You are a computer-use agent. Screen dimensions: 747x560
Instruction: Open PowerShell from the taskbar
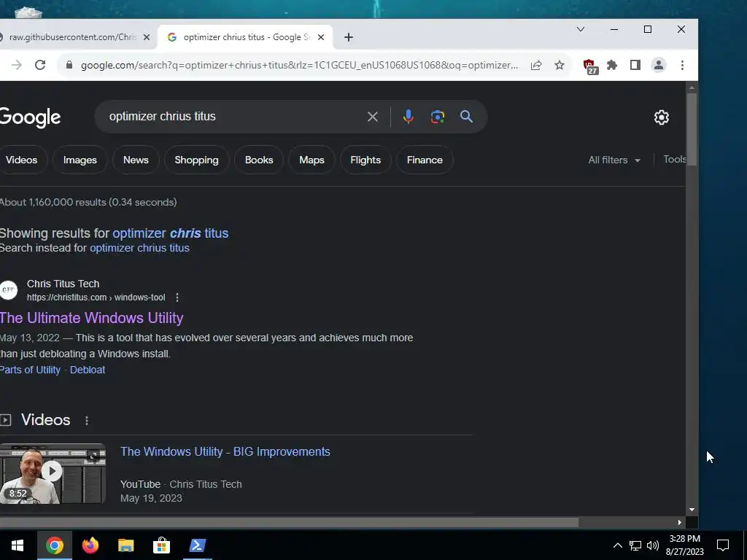coord(197,545)
